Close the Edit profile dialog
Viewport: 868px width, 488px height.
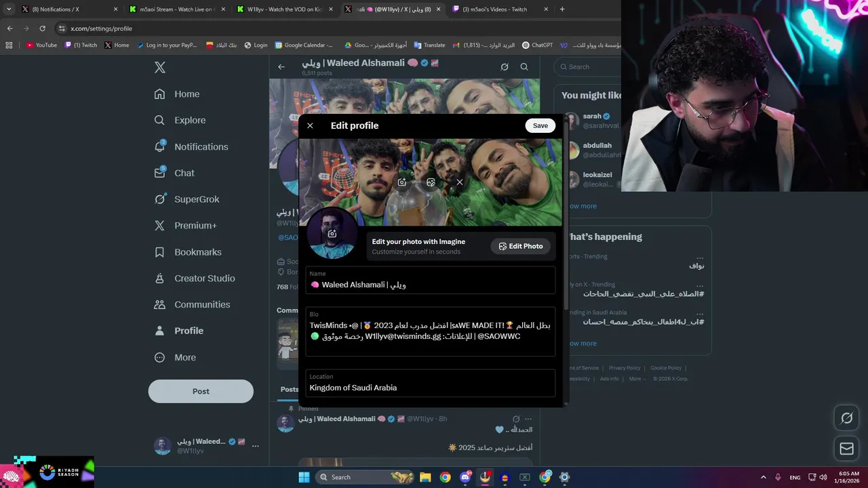[310, 125]
